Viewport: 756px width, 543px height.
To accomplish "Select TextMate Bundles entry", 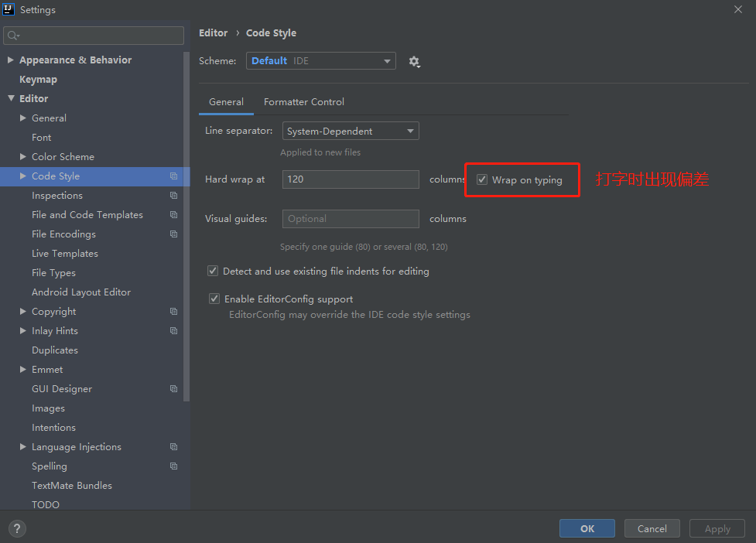I will tap(72, 486).
